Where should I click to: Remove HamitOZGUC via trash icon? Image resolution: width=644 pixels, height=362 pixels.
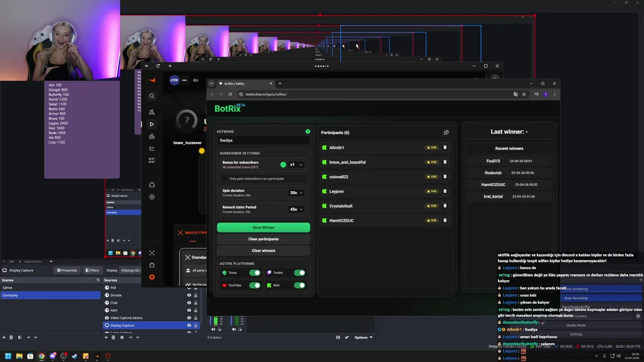[x=445, y=221]
